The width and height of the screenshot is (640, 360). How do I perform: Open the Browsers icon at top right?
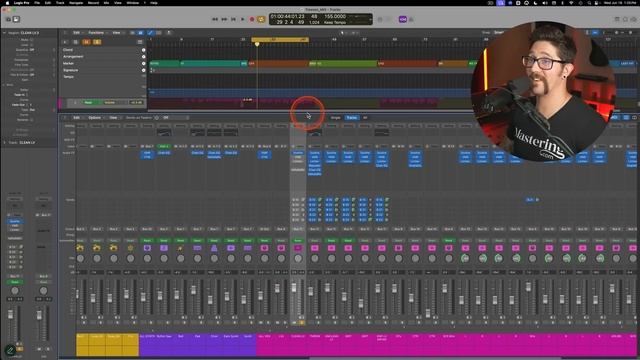click(x=633, y=19)
